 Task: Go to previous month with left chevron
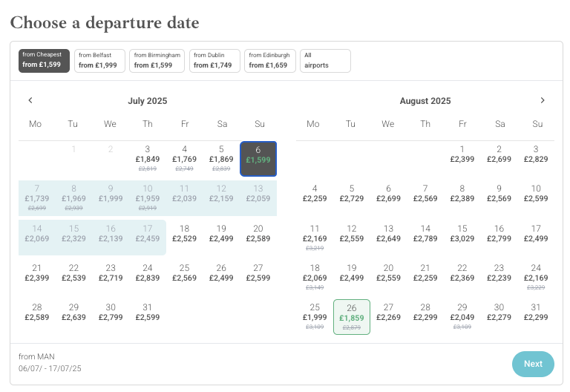click(30, 100)
